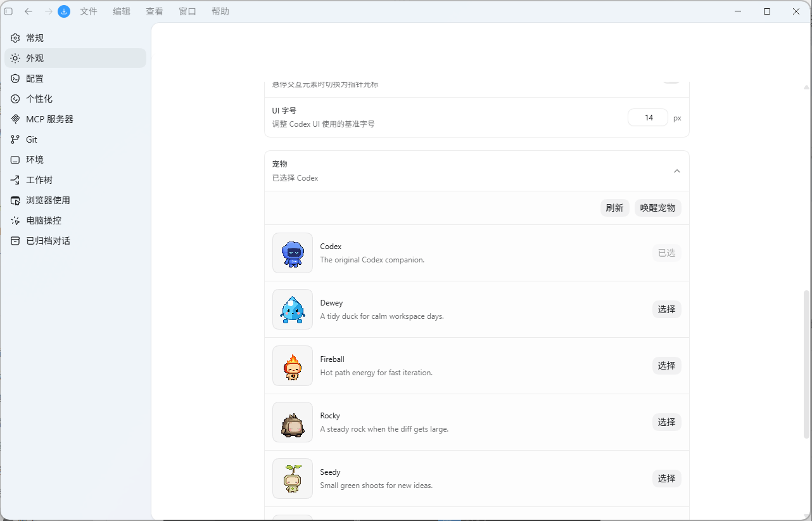Open 常规 settings via its gear icon

15,38
